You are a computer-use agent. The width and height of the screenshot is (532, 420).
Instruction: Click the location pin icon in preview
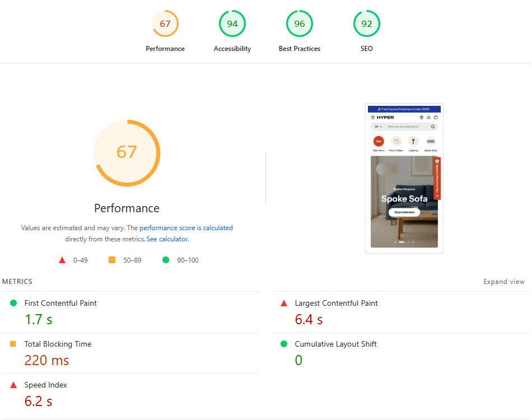422,118
